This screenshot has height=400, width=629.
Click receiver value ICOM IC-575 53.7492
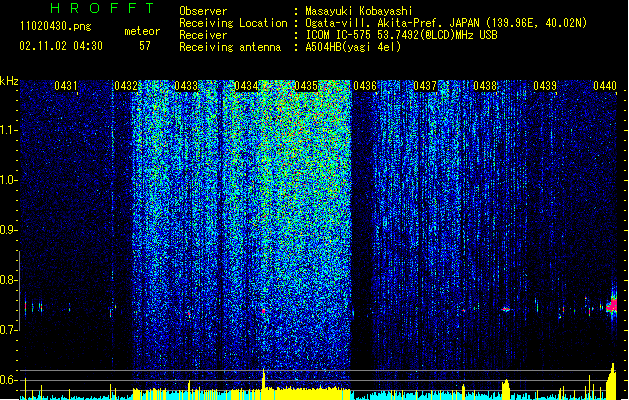(x=402, y=35)
